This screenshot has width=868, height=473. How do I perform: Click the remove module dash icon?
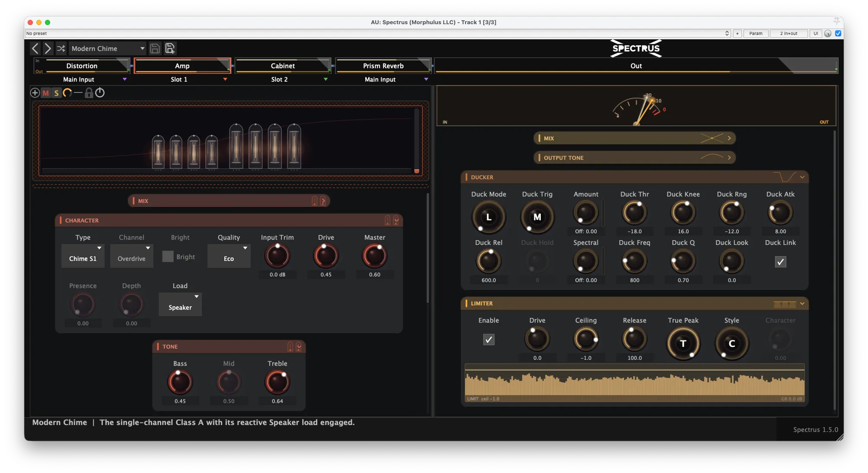[x=78, y=92]
